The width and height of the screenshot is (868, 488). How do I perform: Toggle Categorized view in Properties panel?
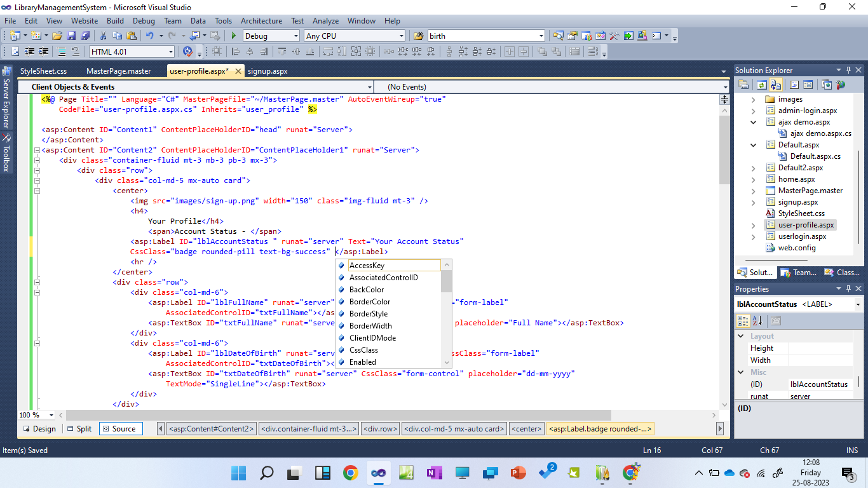[743, 321]
